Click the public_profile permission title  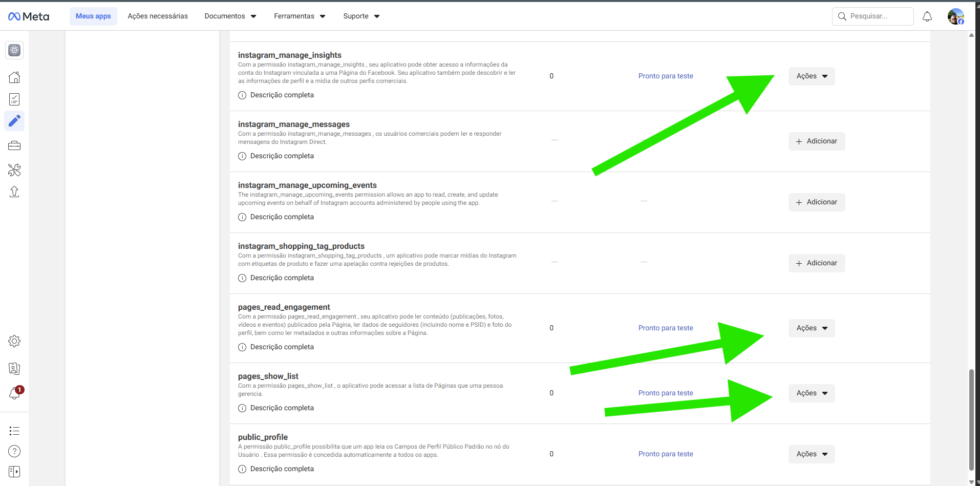pos(263,437)
